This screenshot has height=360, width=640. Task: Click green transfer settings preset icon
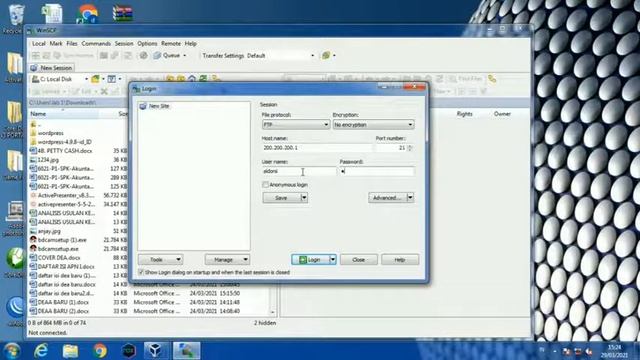(x=326, y=56)
